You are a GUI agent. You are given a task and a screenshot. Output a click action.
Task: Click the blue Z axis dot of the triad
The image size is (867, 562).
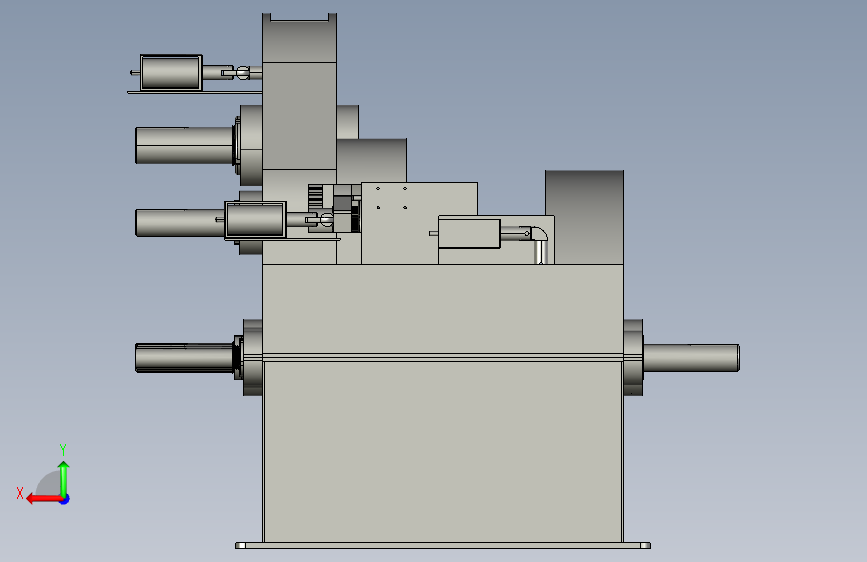point(65,499)
